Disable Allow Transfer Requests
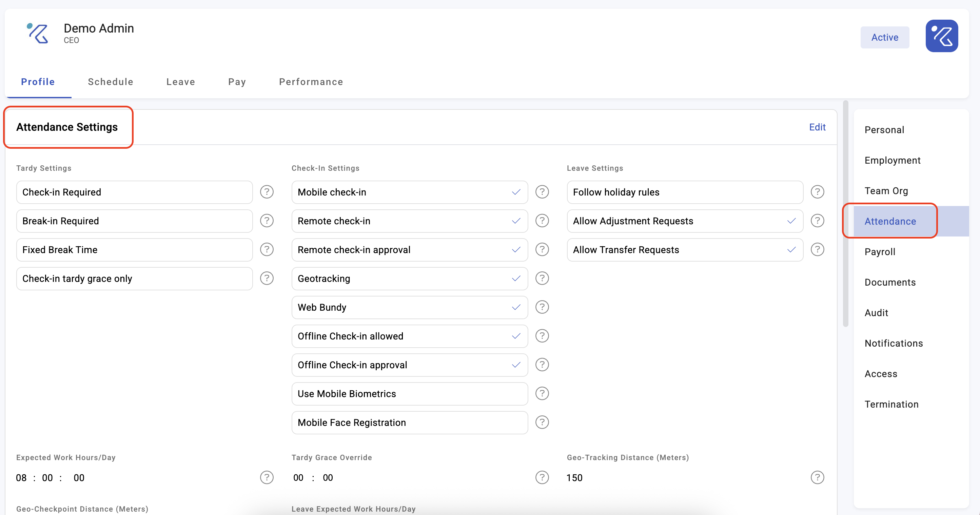This screenshot has height=515, width=980. [685, 250]
